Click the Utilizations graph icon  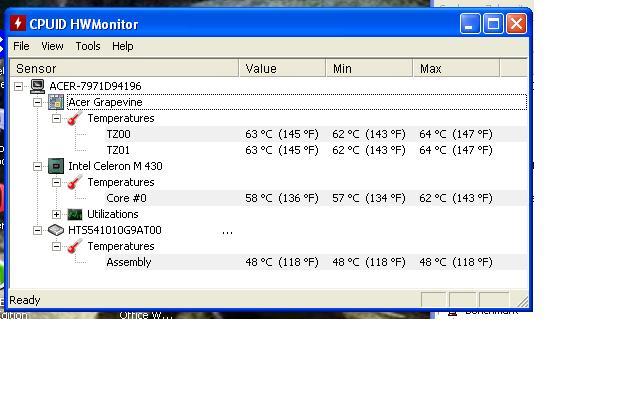pos(75,214)
